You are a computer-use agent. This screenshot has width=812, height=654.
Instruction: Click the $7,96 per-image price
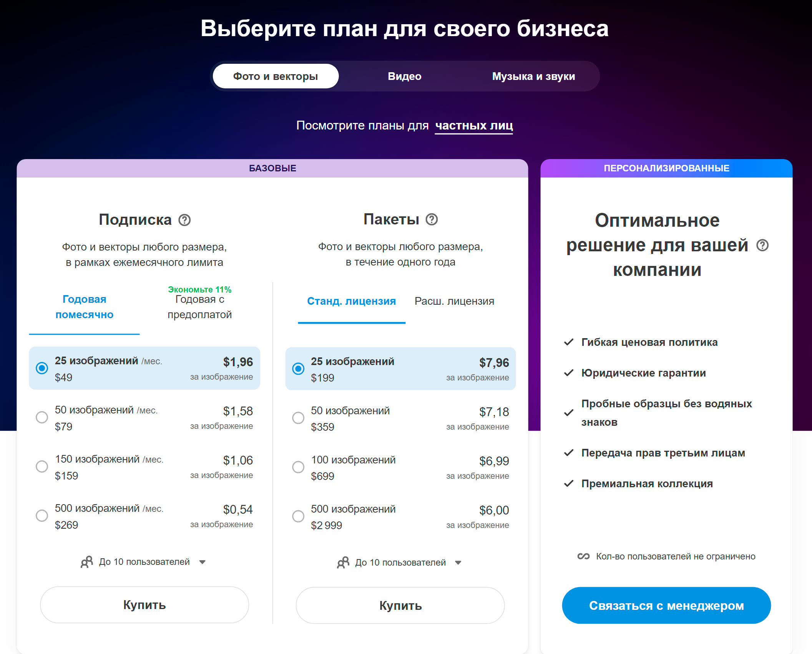494,363
